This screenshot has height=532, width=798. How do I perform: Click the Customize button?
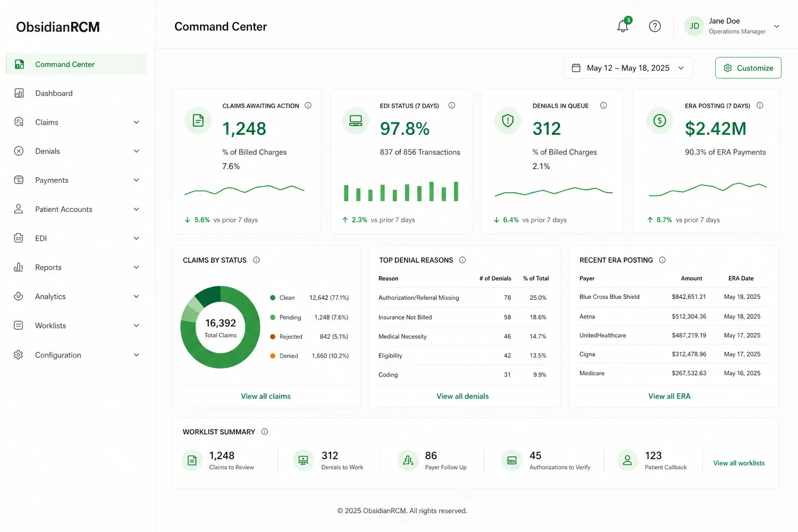[x=748, y=68]
